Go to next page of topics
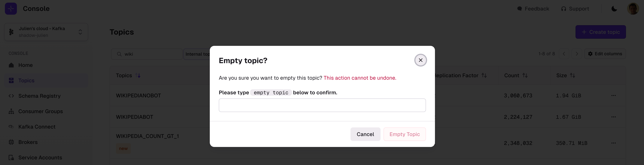 tap(577, 54)
